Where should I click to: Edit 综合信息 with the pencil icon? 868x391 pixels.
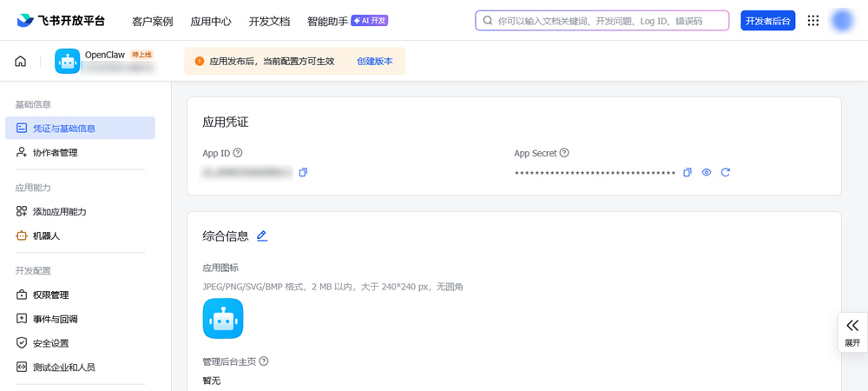(x=262, y=235)
